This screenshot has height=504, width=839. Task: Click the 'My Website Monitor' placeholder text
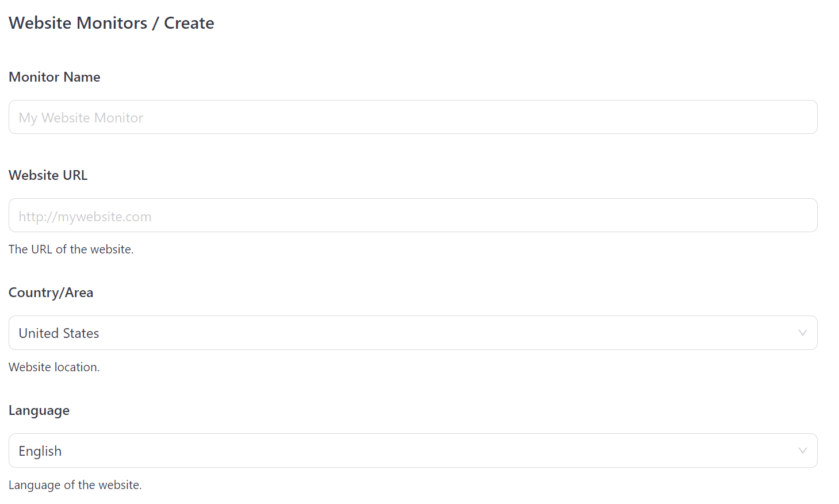[x=81, y=118]
